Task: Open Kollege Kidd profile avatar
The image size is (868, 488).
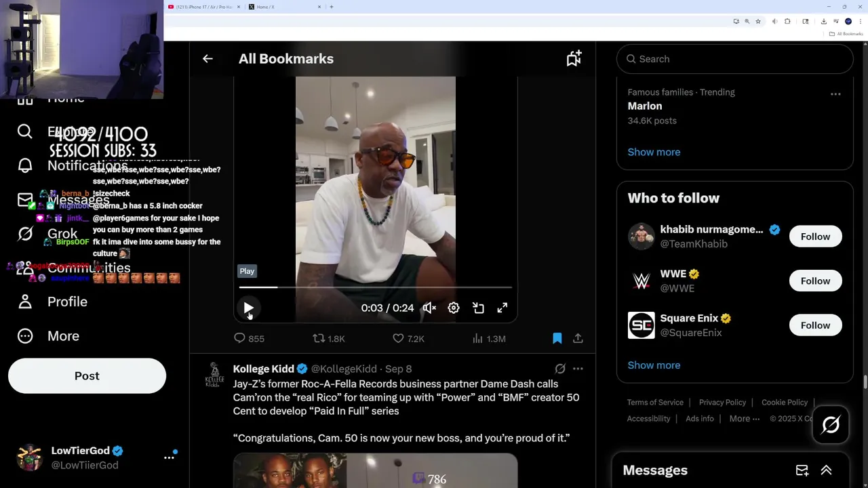Action: [214, 374]
